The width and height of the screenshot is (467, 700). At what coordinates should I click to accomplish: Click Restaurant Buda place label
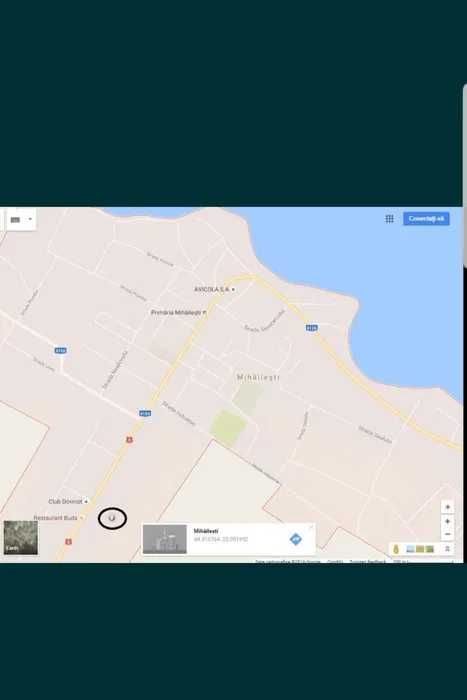coord(58,518)
